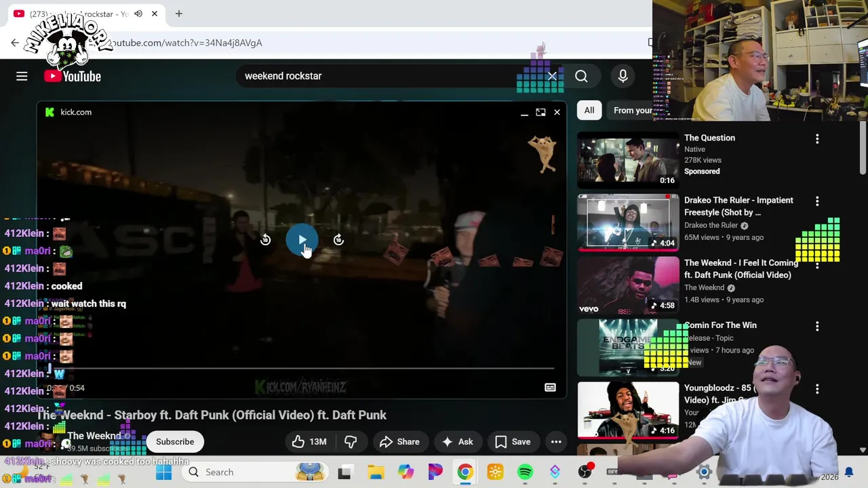The image size is (868, 488).
Task: Click I Feel It Coming video title
Action: click(741, 269)
